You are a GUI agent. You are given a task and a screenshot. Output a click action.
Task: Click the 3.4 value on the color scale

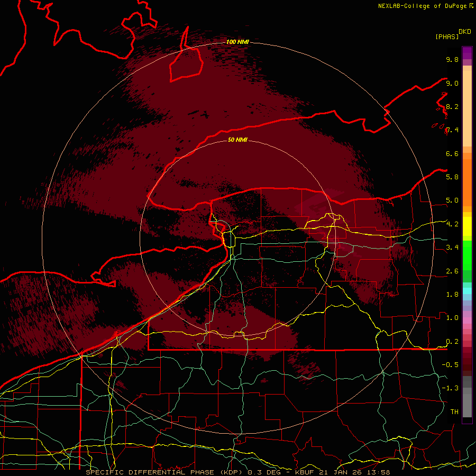[x=452, y=248]
